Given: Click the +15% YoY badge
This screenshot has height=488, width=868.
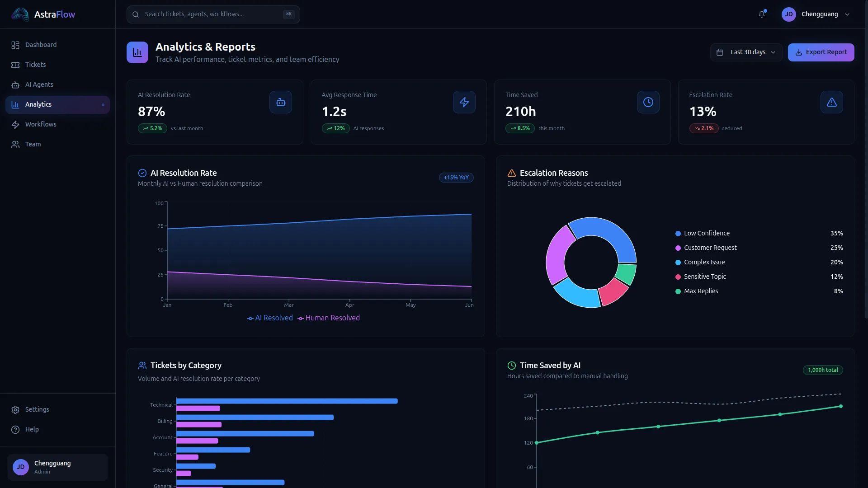Looking at the screenshot, I should (x=456, y=178).
